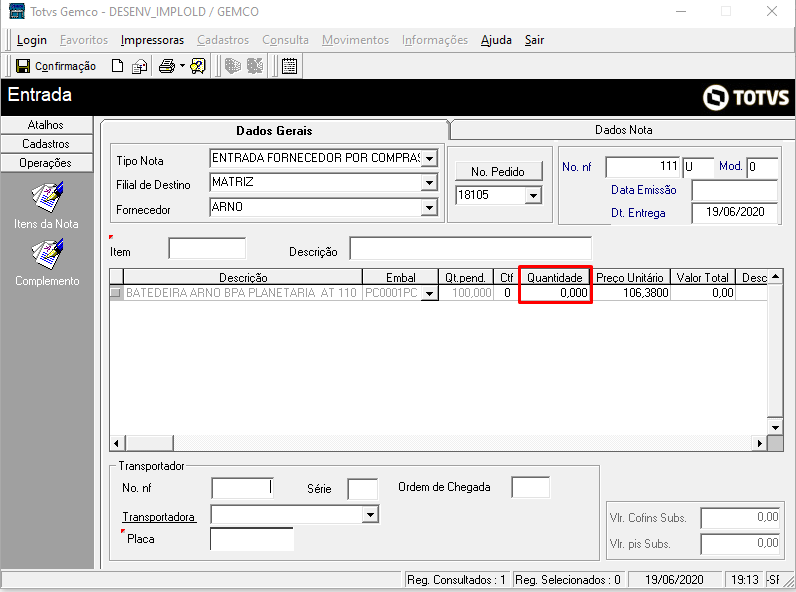Click the first grayed cubes toolbar icon
Image resolution: width=796 pixels, height=592 pixels.
tap(233, 66)
